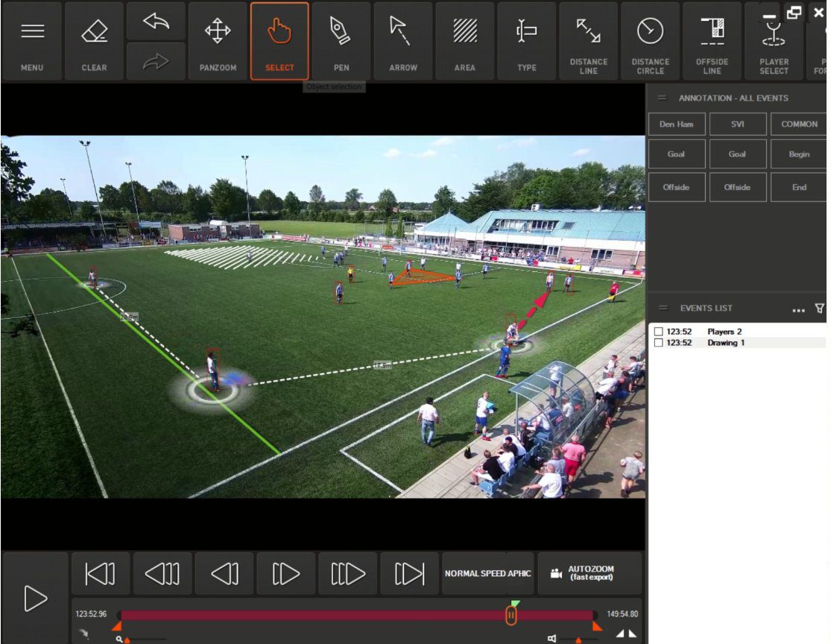
Task: Adjust the volume slider handle
Action: point(578,640)
